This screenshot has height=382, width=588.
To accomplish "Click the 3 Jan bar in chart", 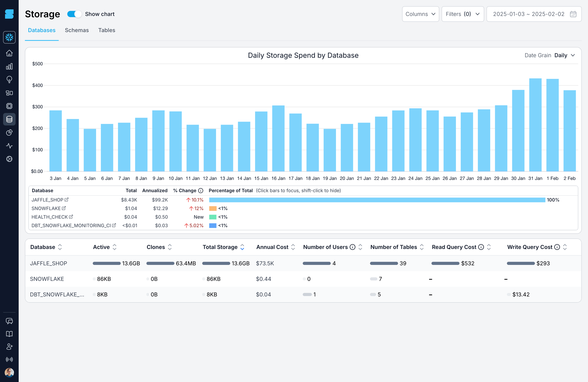I will (x=55, y=141).
